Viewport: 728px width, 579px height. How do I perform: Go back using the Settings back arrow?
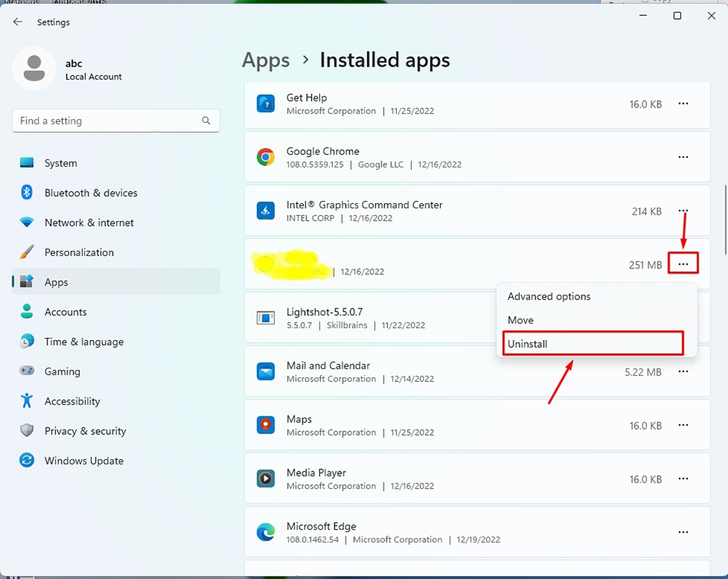[x=17, y=22]
